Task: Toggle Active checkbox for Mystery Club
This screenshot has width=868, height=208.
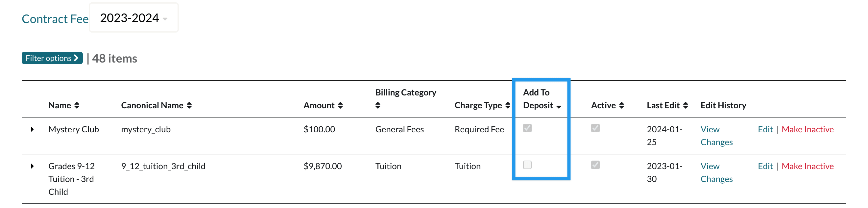Action: (x=595, y=128)
